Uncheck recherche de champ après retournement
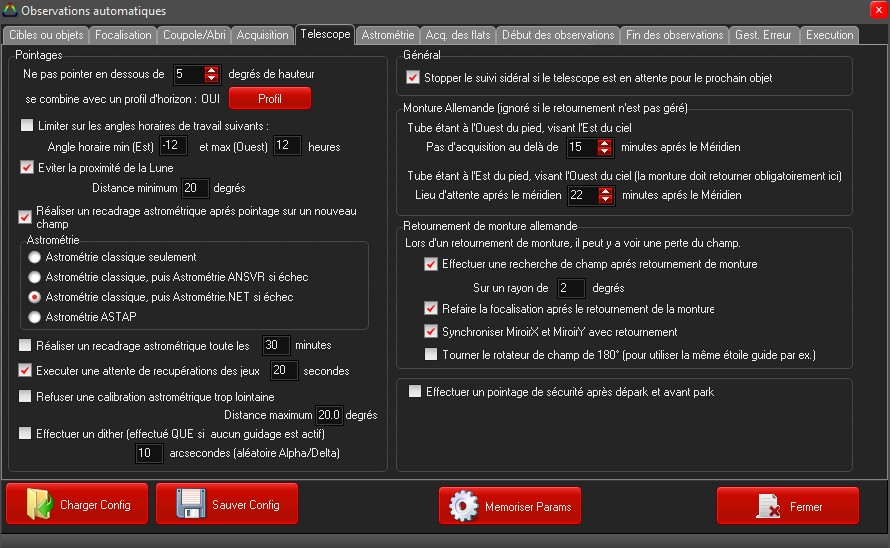890x548 pixels. (431, 263)
